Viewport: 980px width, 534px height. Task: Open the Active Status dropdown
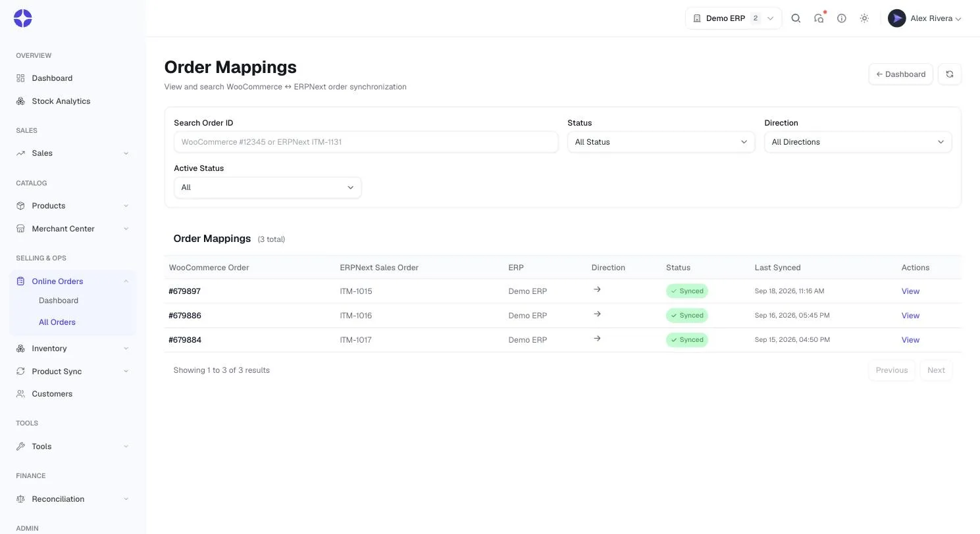(x=267, y=187)
